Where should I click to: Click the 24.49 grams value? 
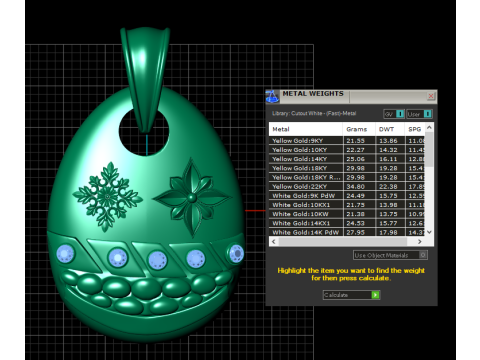coord(355,196)
